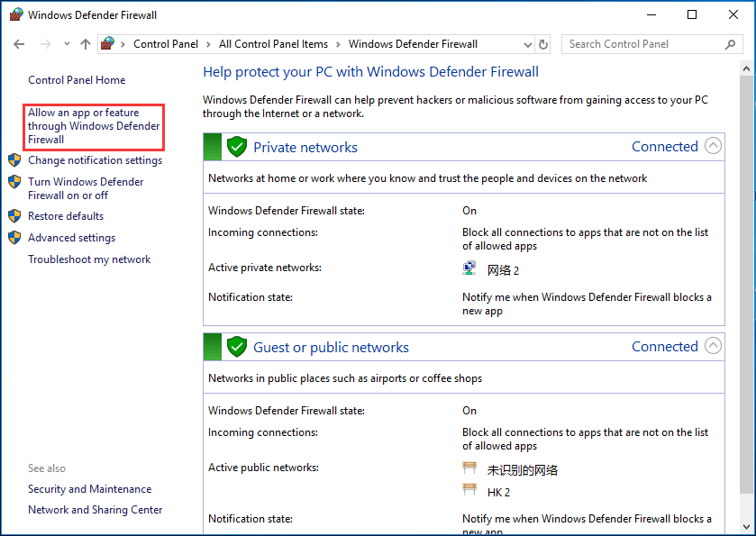Click Connected status of Private networks

click(664, 147)
